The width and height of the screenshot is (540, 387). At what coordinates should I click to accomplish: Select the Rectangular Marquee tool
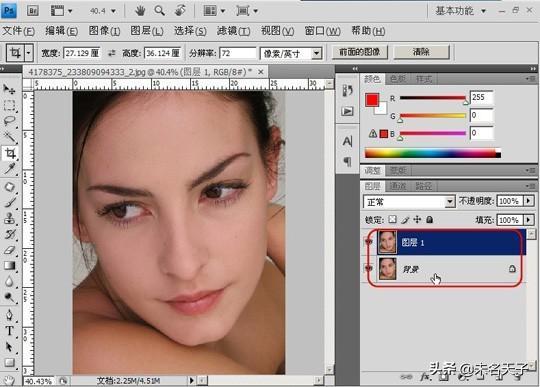9,105
